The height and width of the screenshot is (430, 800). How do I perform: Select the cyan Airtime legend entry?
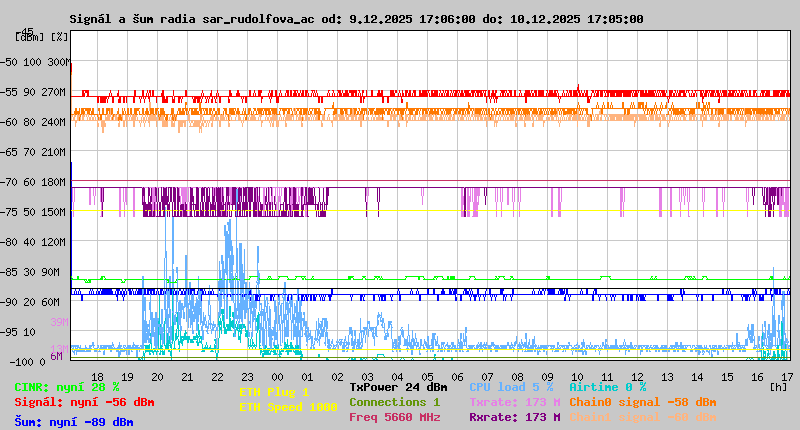click(x=607, y=387)
